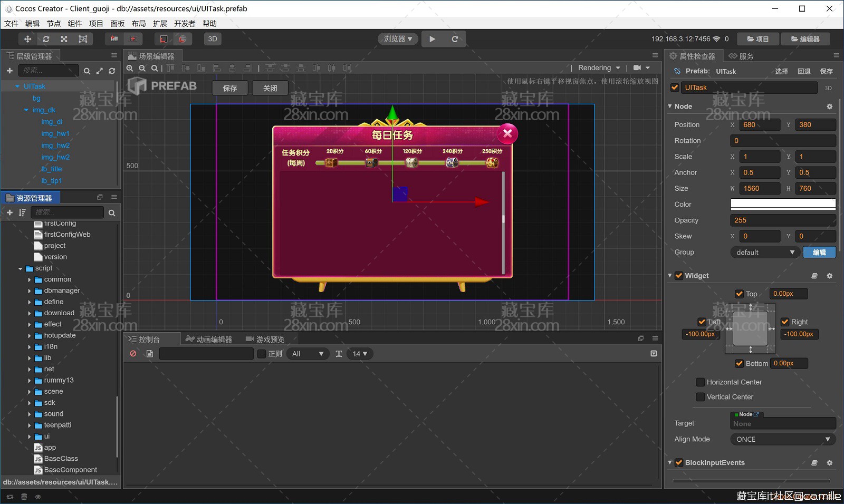Change asset sort order
The width and height of the screenshot is (844, 504).
pos(22,212)
